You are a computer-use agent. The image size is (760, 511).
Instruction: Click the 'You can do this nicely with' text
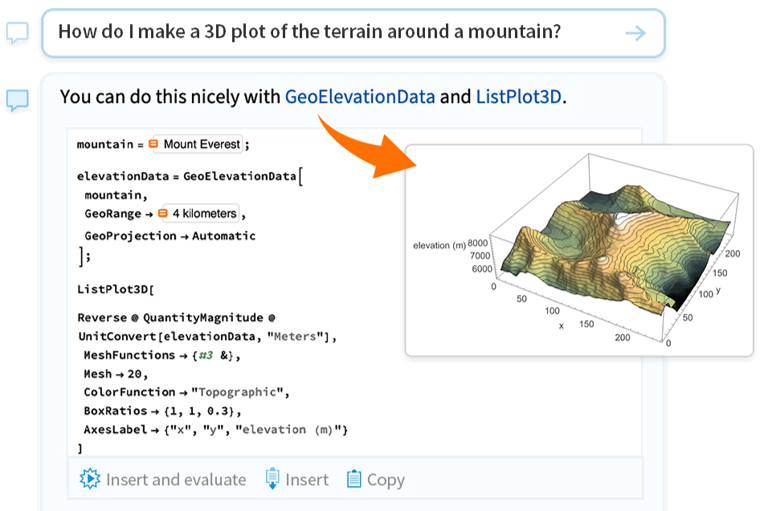pos(170,97)
